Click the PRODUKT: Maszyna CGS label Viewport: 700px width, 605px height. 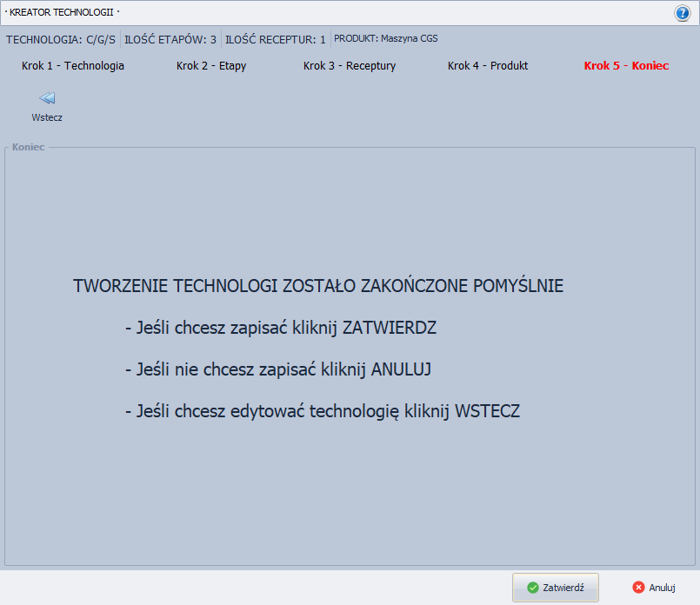tap(386, 39)
